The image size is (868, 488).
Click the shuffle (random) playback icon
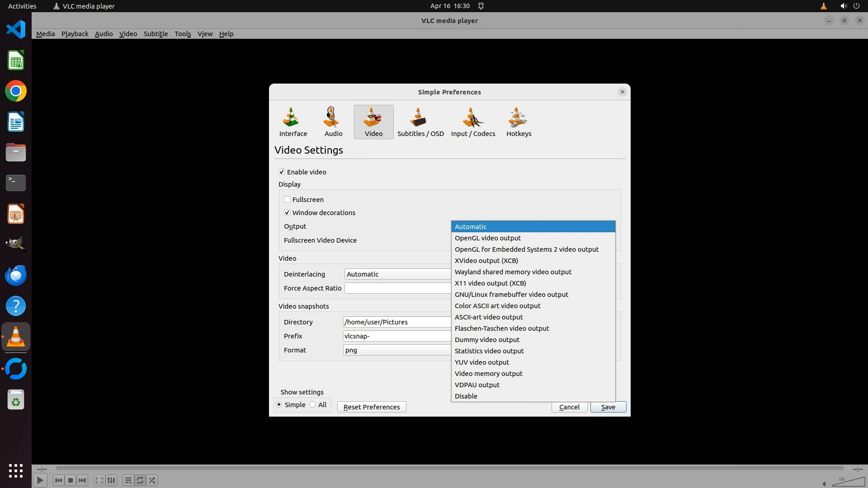152,480
